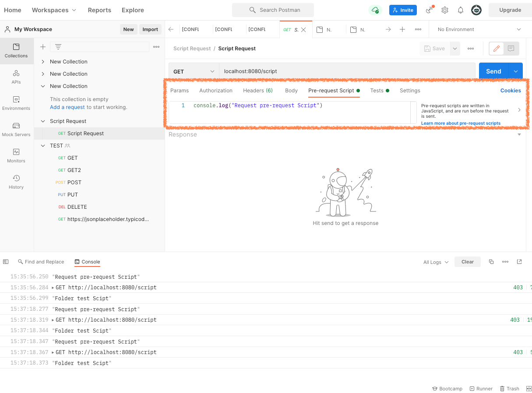The height and width of the screenshot is (393, 532).
Task: Focus the Search Postman field
Action: coord(273,10)
